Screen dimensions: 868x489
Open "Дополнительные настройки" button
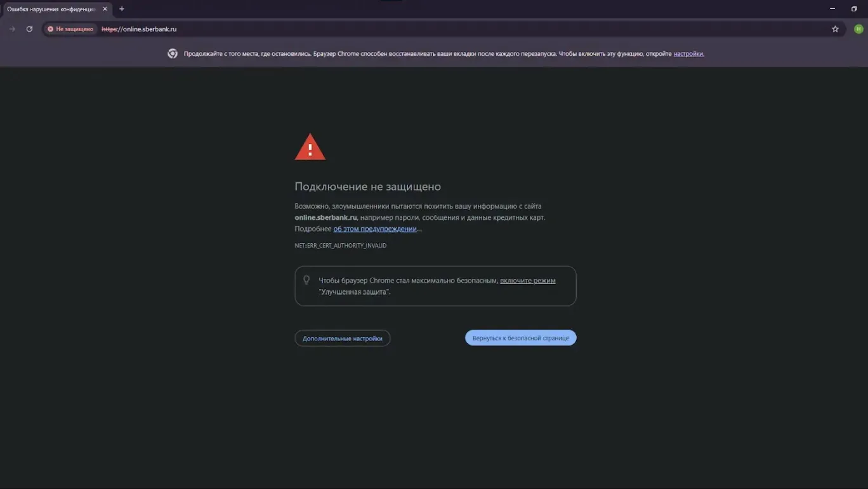point(343,338)
